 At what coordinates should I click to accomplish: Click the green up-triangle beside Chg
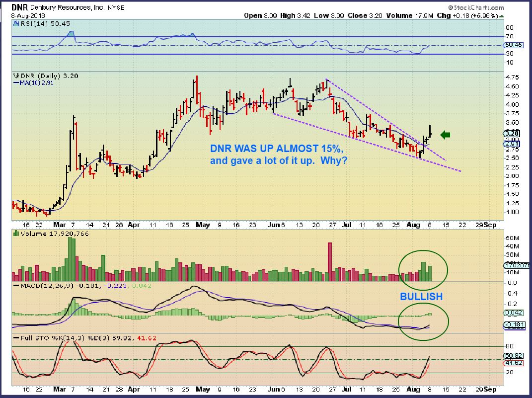click(x=502, y=16)
